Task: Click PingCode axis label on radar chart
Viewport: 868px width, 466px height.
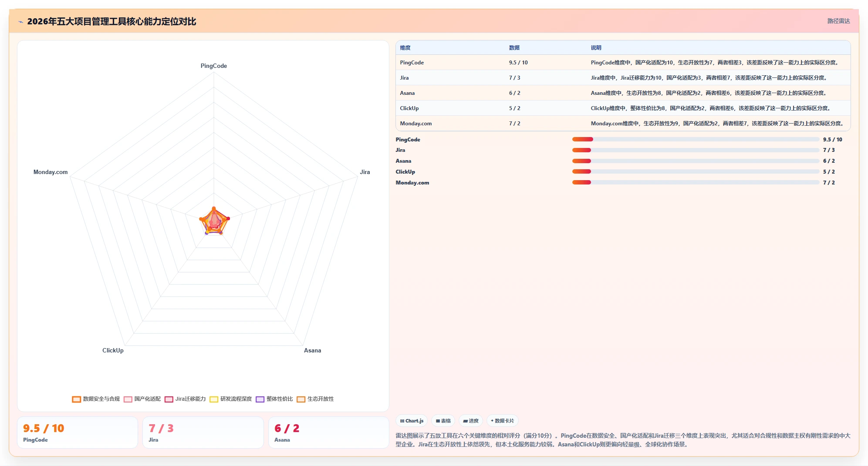Action: tap(213, 66)
